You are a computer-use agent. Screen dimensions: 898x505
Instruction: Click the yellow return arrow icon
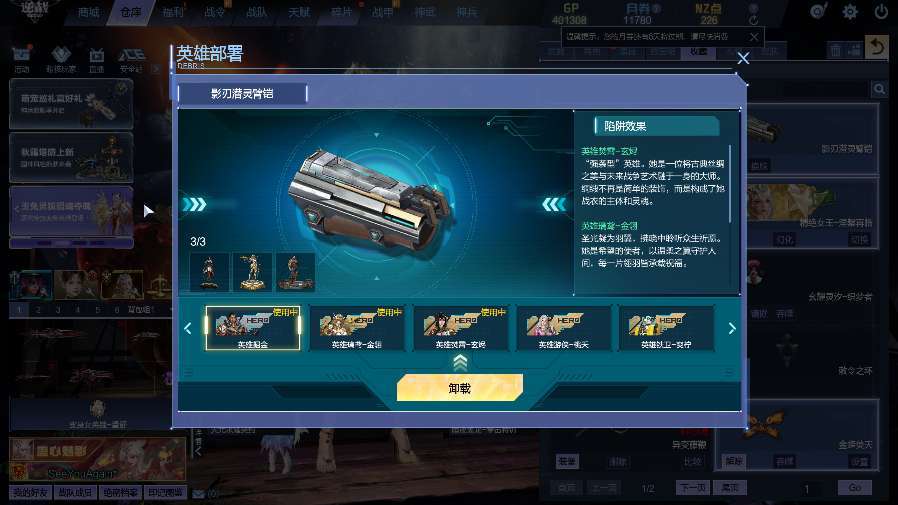876,47
